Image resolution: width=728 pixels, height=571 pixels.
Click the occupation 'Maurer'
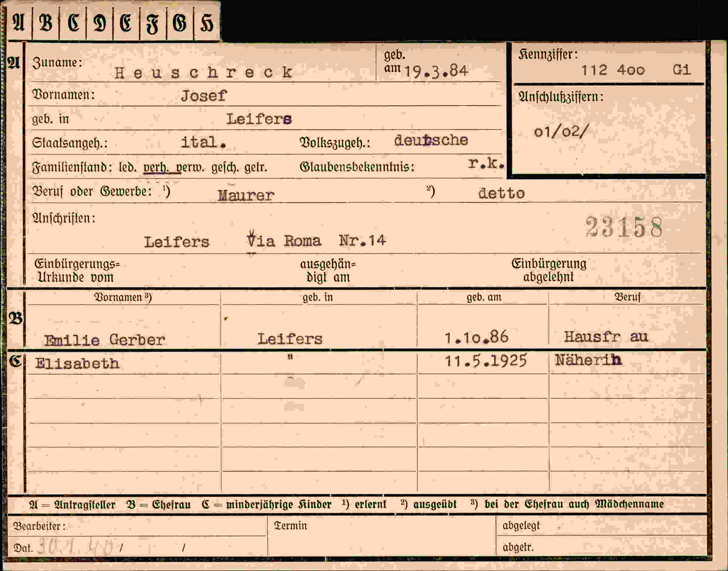(x=246, y=195)
